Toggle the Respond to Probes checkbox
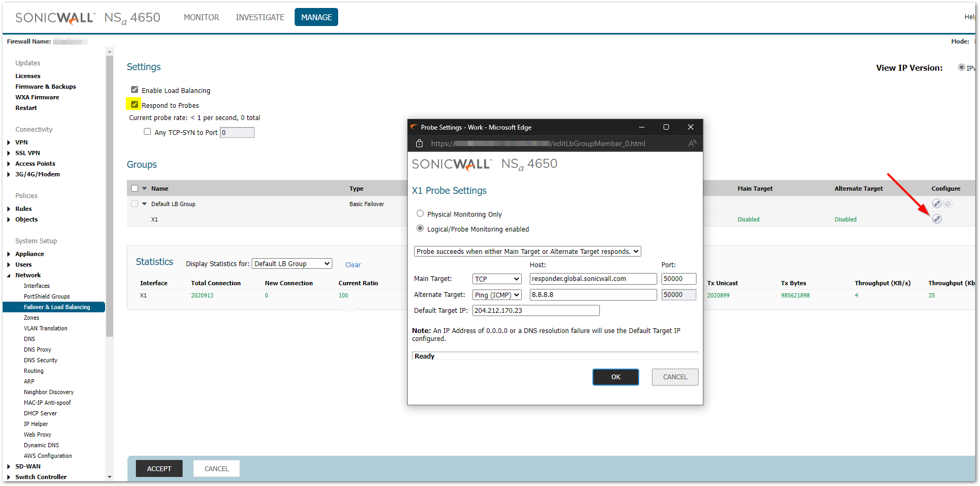 [135, 105]
